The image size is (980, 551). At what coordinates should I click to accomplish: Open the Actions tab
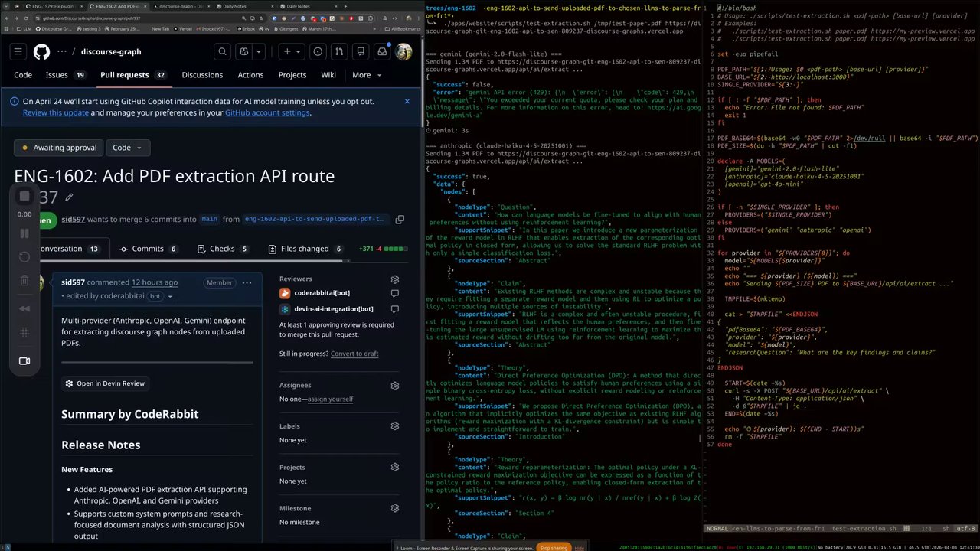250,75
